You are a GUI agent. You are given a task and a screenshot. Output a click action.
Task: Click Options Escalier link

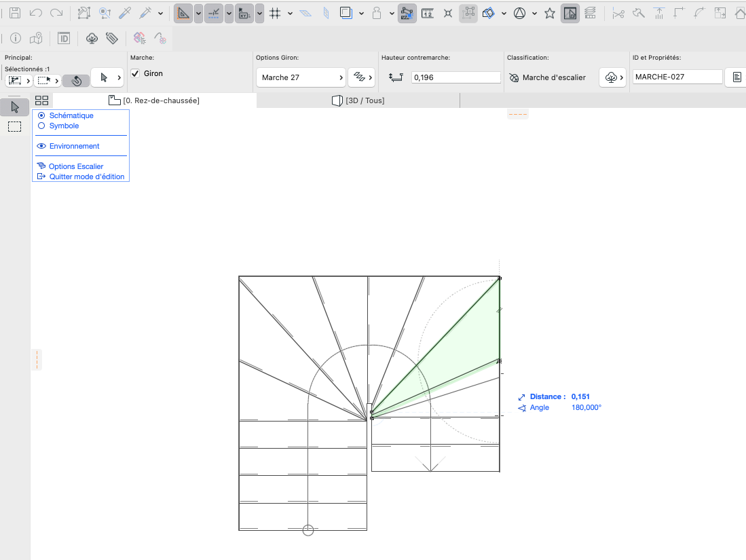point(76,166)
